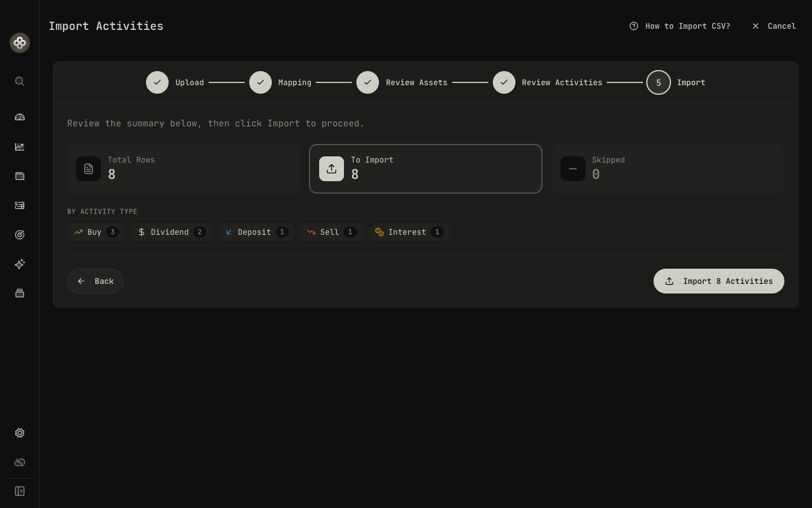The width and height of the screenshot is (812, 508).
Task: Cancel the import
Action: [774, 26]
